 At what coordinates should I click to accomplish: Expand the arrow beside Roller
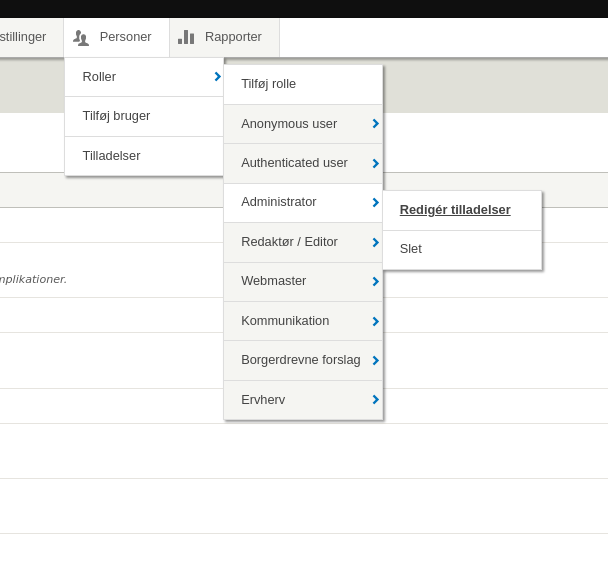coord(217,77)
